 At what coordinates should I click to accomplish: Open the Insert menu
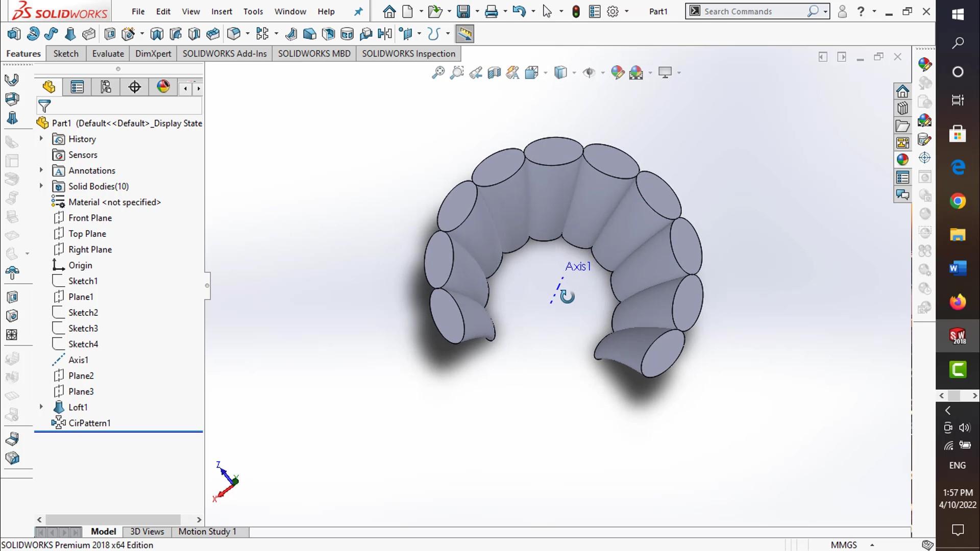tap(222, 11)
